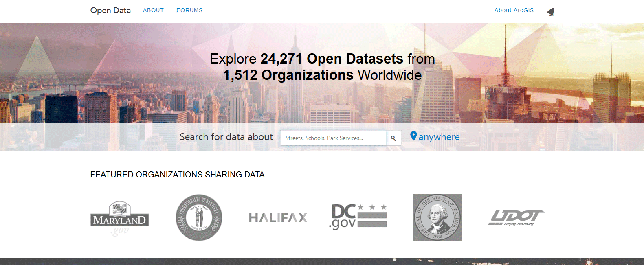
Task: Click the dark banner strip at page bottom
Action: click(322, 261)
